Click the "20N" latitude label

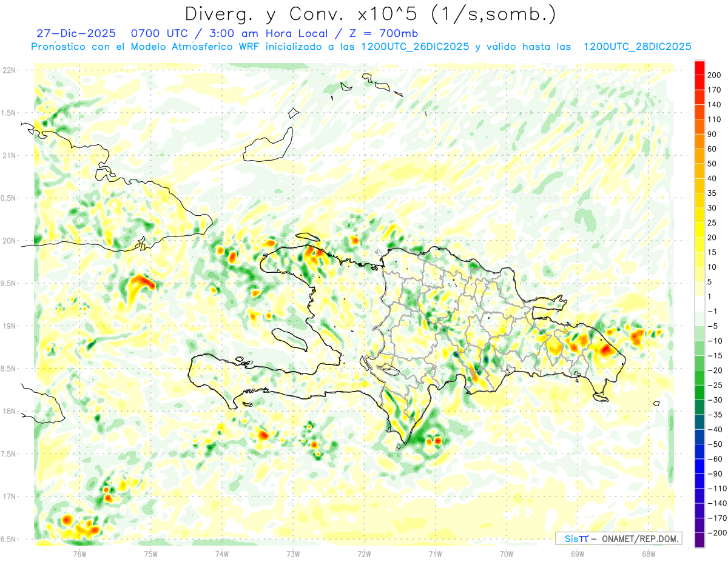[x=9, y=241]
